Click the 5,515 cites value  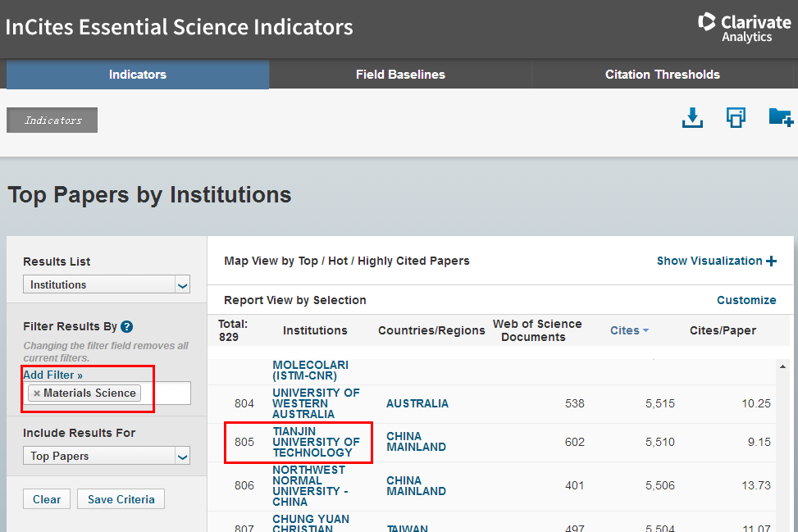pos(660,403)
